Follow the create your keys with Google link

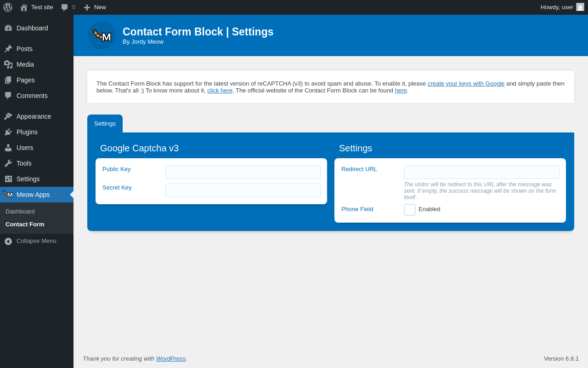(466, 84)
